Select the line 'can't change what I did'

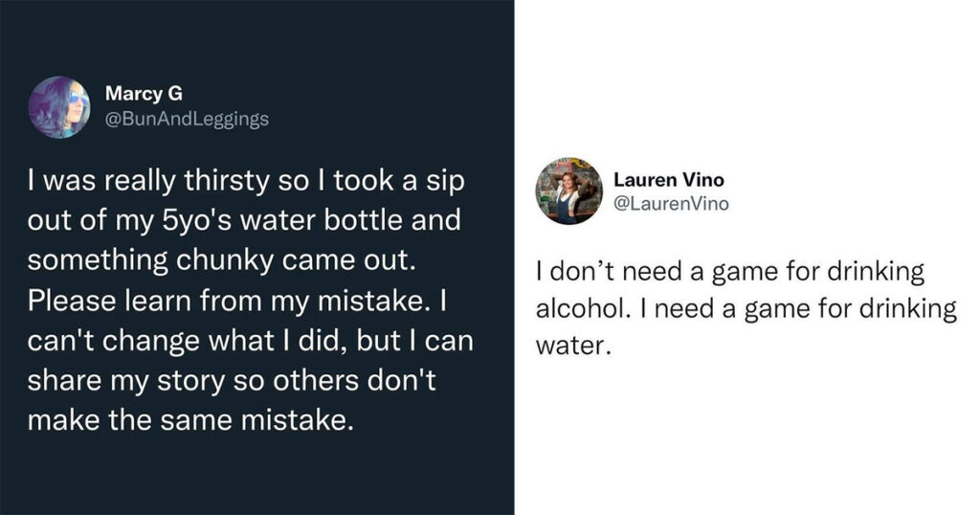click(250, 341)
